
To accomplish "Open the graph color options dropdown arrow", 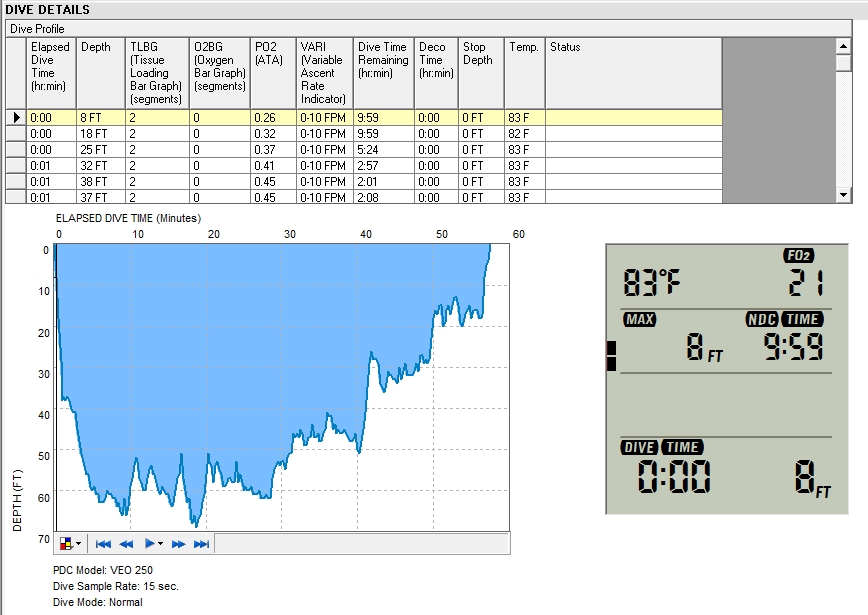I will coord(78,544).
